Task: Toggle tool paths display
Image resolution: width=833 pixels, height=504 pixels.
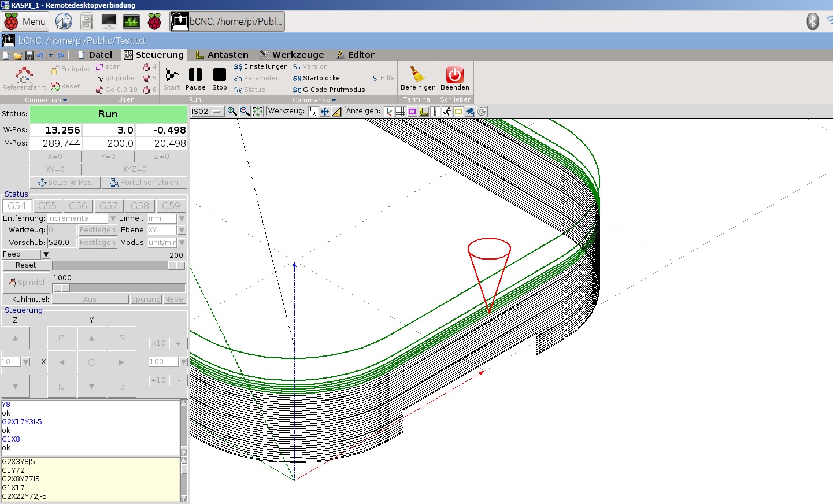Action: (x=435, y=111)
